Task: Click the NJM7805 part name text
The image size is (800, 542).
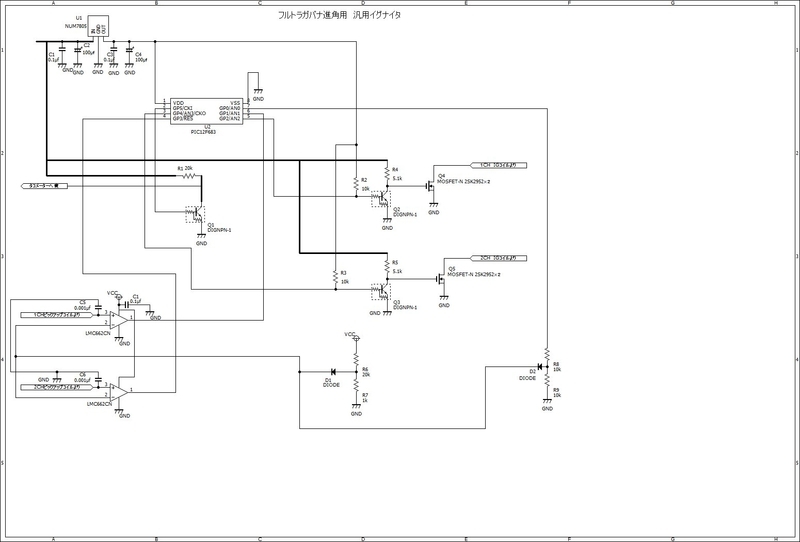Action: (x=77, y=24)
